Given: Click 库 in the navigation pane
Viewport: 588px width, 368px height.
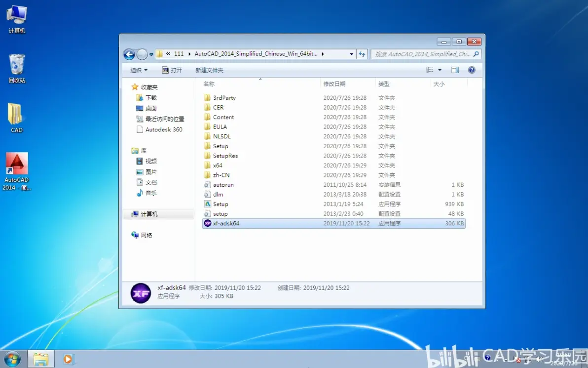Looking at the screenshot, I should pyautogui.click(x=144, y=151).
